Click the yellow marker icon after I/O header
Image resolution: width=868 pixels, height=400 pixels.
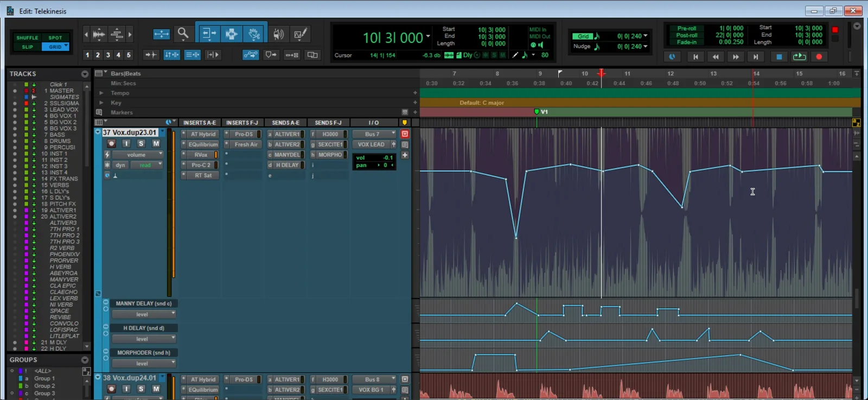(404, 123)
